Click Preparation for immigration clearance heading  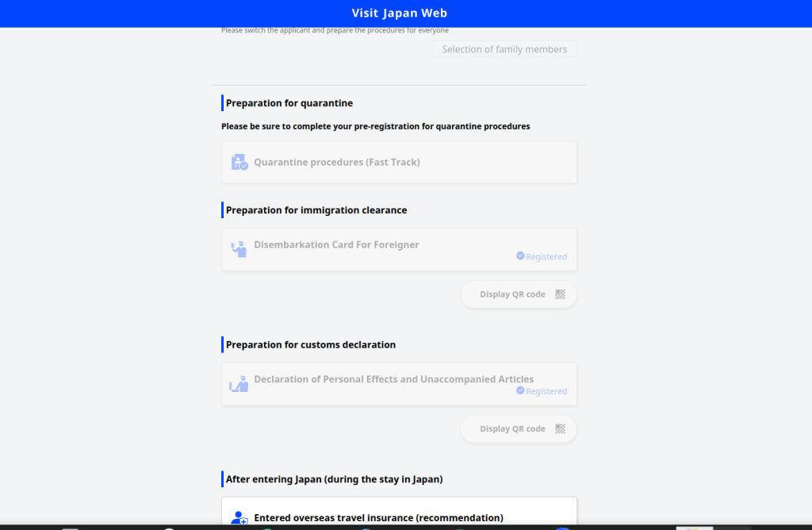[x=316, y=210]
